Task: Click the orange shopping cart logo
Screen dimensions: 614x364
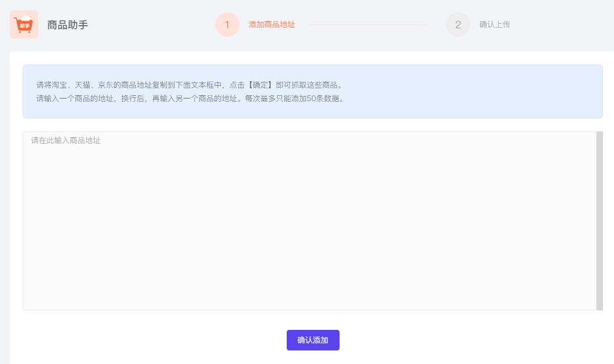Action: 24,24
